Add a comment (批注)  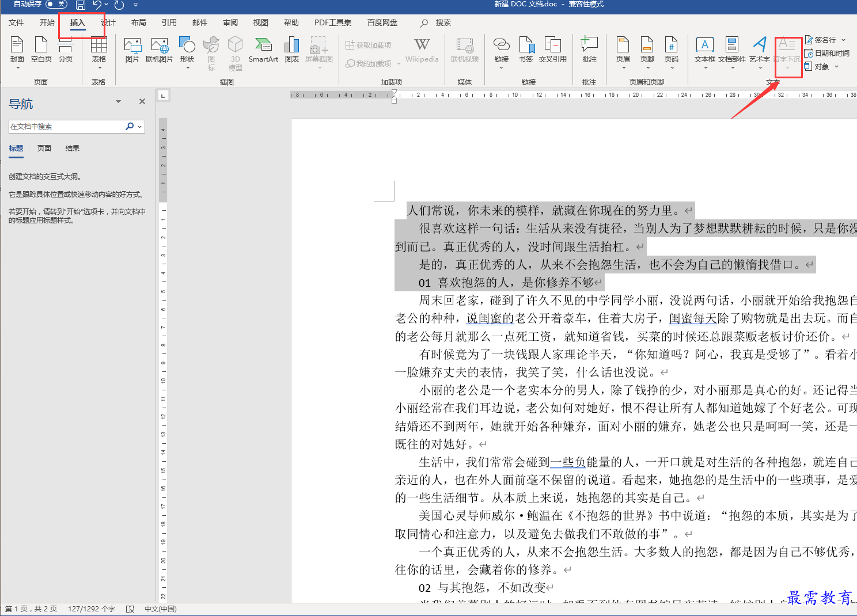[590, 51]
